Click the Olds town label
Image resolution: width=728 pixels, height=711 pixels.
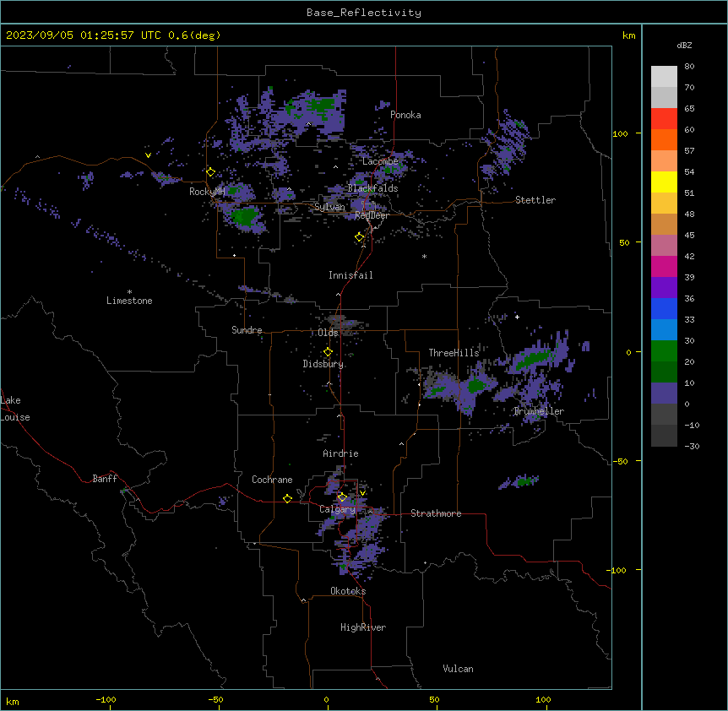pos(329,333)
